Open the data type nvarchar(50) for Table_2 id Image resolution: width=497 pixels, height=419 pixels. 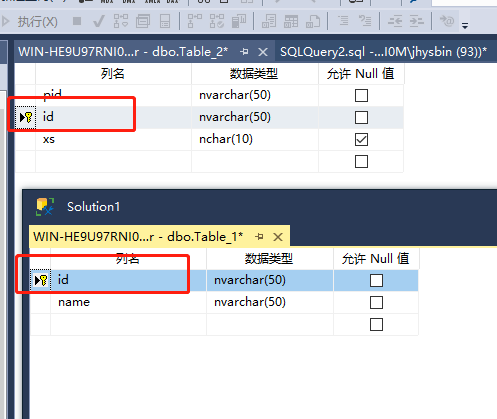255,117
